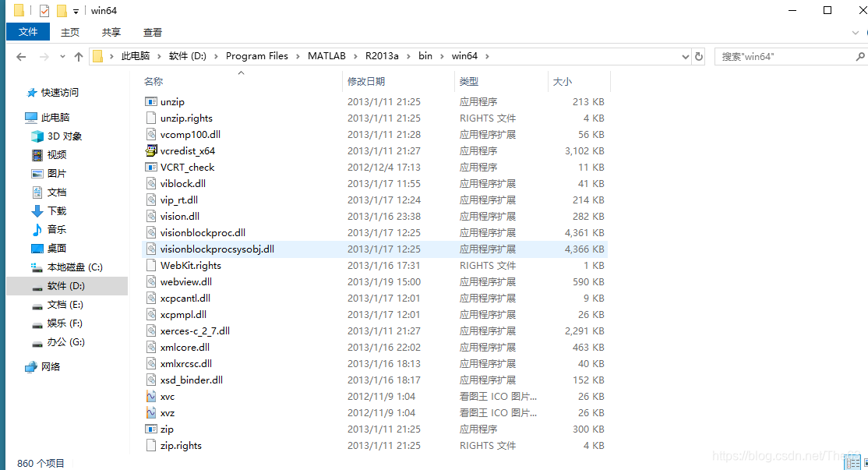
Task: Open quick access toolbar customize dropdown
Action: click(x=76, y=11)
